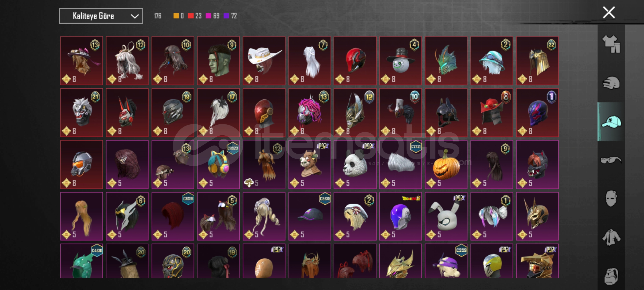The height and width of the screenshot is (290, 644).
Task: Select the cat ear headphones C8S23 item
Action: 218,164
